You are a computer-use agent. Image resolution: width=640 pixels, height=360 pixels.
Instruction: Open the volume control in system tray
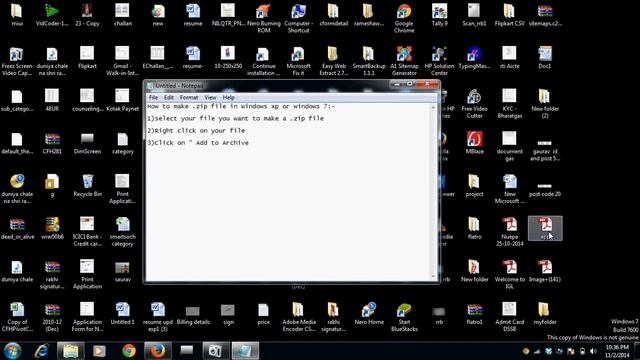(x=593, y=351)
